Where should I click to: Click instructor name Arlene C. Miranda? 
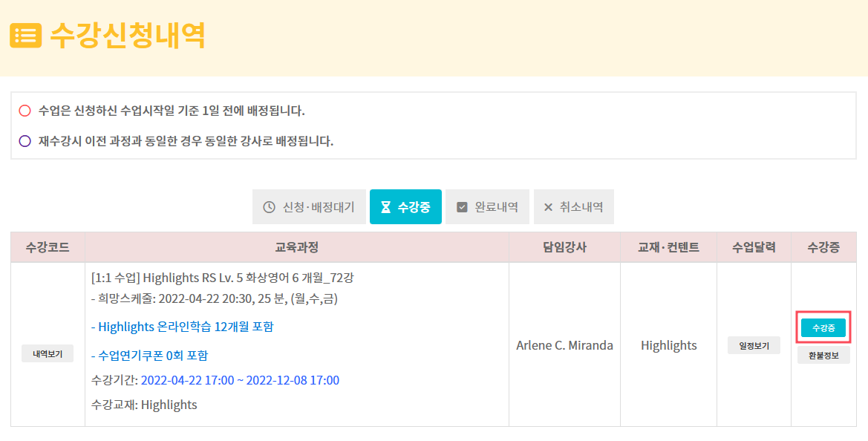click(x=564, y=345)
